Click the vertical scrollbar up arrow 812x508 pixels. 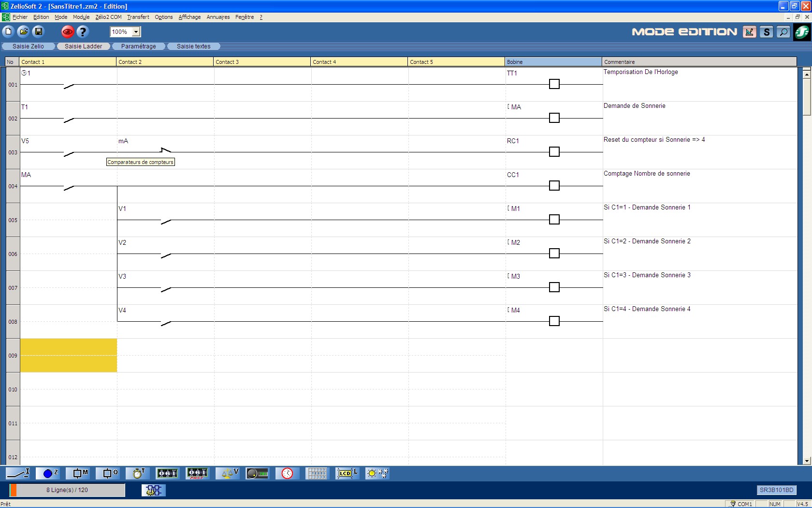[x=806, y=74]
